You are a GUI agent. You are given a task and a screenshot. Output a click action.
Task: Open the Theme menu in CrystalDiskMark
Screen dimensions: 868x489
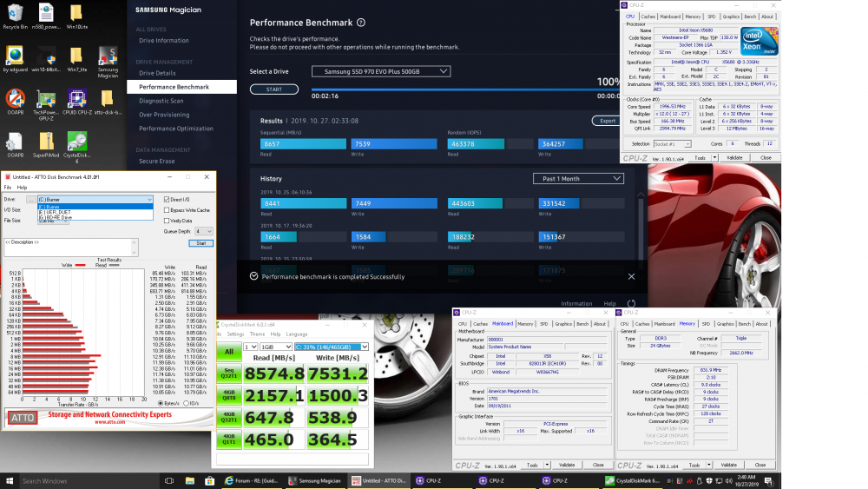coord(257,334)
